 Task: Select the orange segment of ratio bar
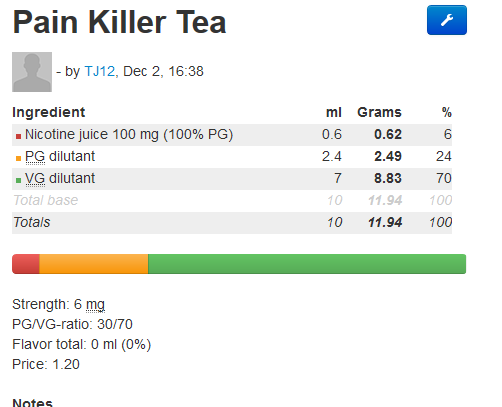coord(94,264)
